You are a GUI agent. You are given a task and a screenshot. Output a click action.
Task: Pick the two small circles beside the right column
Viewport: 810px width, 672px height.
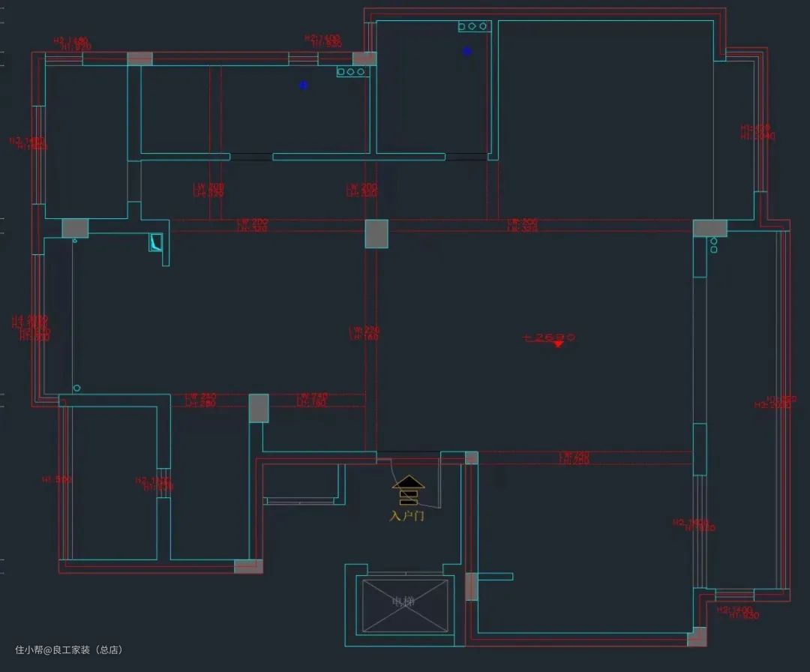(x=713, y=245)
